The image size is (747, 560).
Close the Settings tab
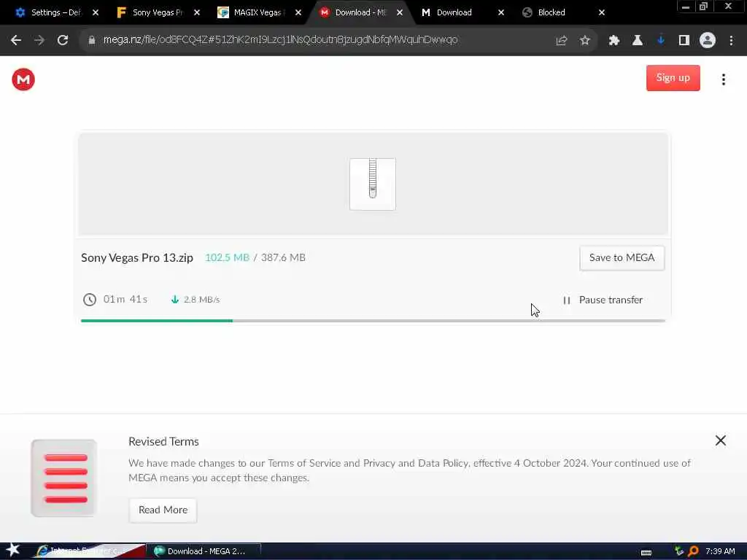[96, 13]
